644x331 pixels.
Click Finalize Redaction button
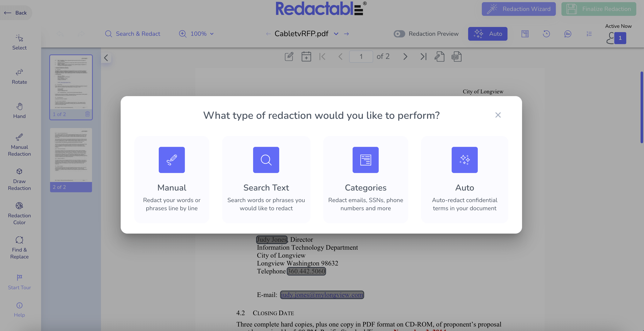[598, 9]
